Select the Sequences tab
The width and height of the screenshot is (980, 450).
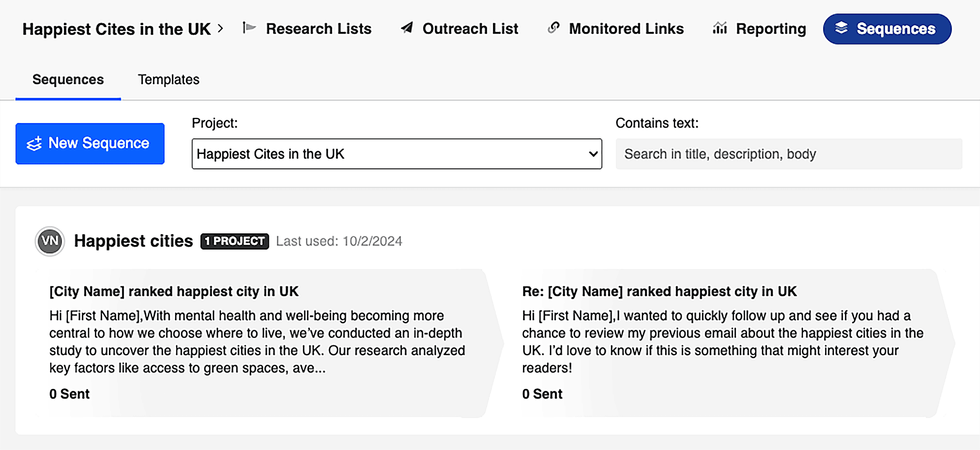pos(67,80)
